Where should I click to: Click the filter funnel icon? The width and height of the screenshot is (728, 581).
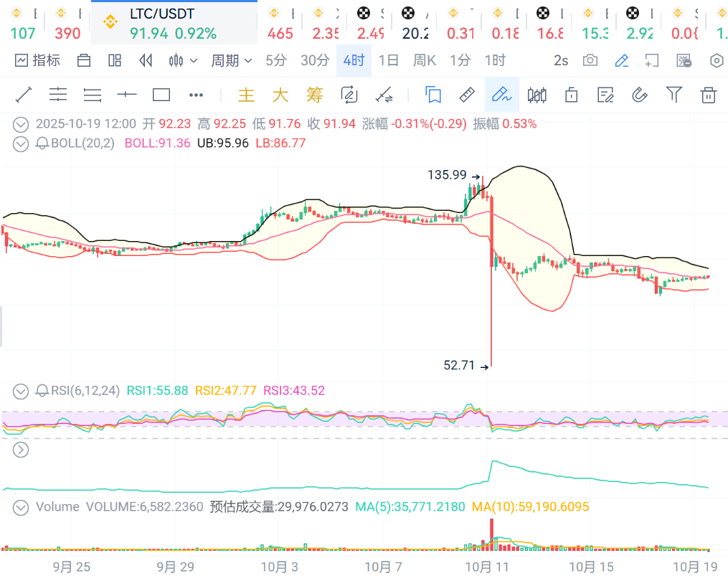click(x=674, y=95)
